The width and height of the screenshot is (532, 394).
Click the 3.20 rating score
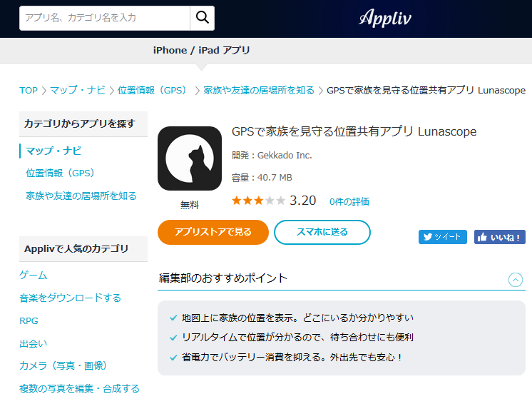tap(302, 201)
